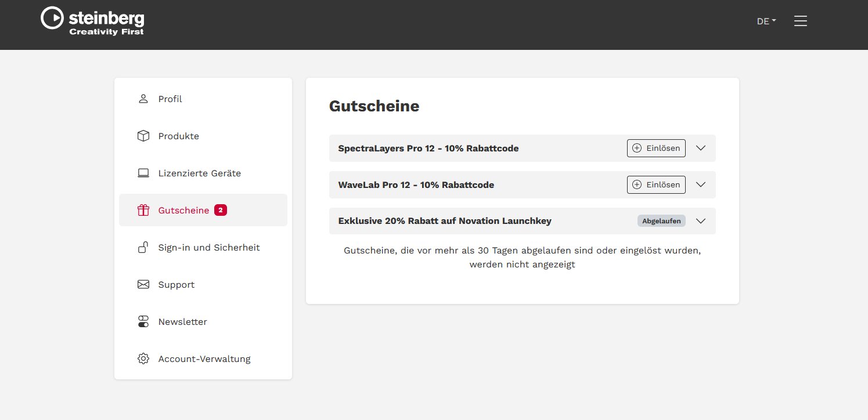Click the note about vouchers expired 30 days

click(x=523, y=258)
